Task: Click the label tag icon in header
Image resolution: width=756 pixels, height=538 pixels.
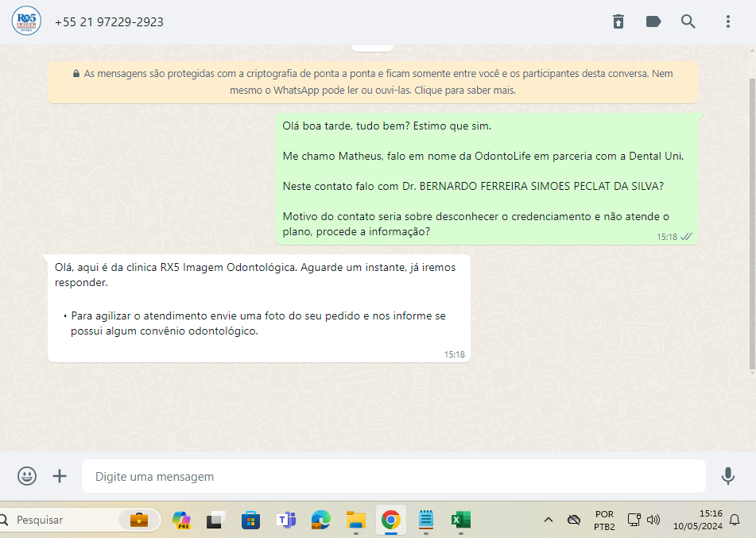Action: [x=653, y=21]
